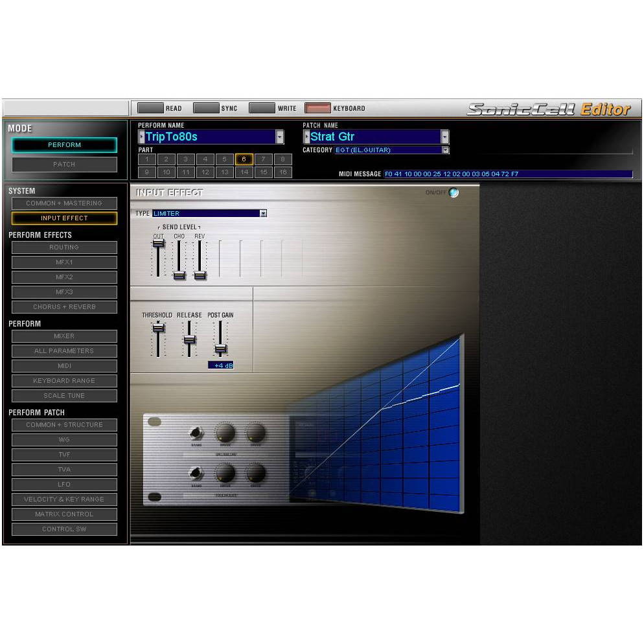Click the OUT send level slider
The height and width of the screenshot is (644, 644).
159,243
